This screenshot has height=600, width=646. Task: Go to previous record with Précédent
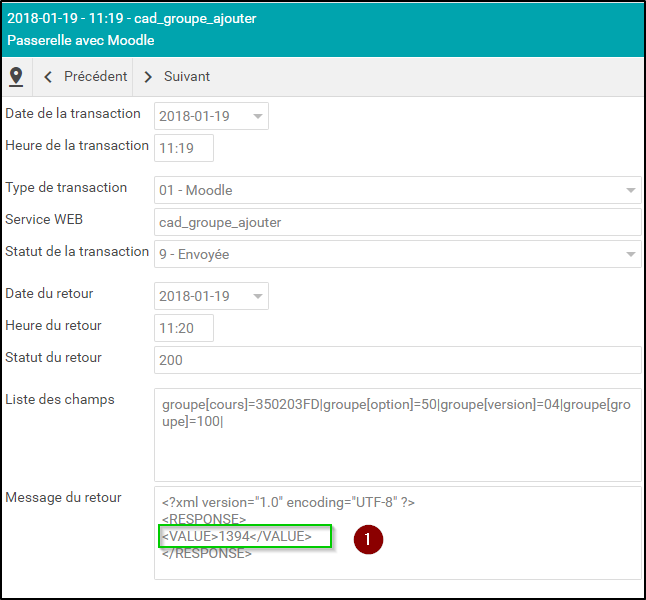coord(94,77)
